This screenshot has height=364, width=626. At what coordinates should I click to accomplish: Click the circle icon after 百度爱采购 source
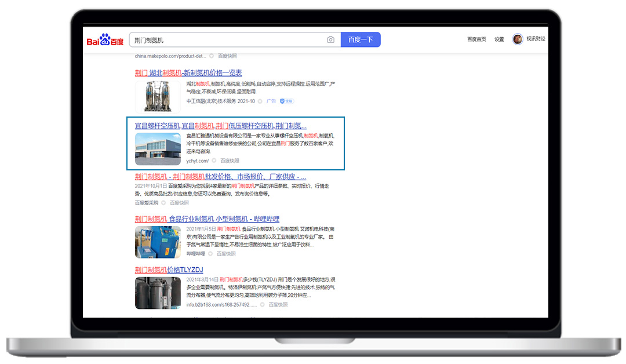pyautogui.click(x=163, y=203)
